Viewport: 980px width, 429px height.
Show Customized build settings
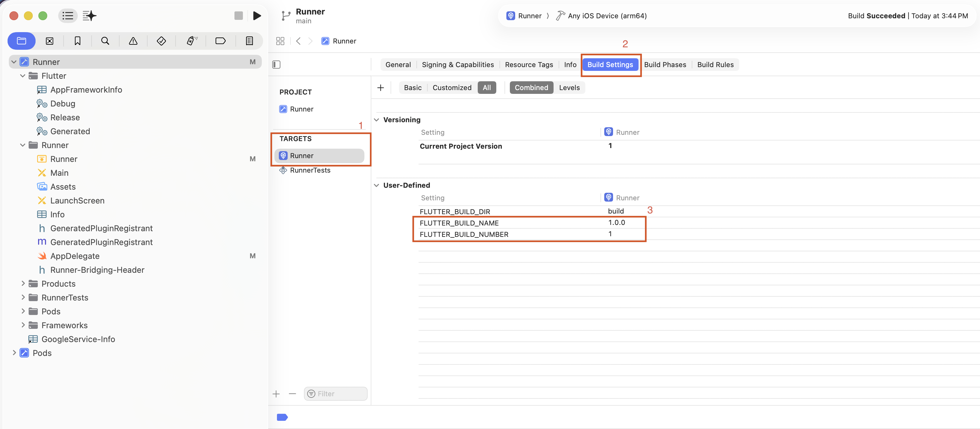pos(452,88)
